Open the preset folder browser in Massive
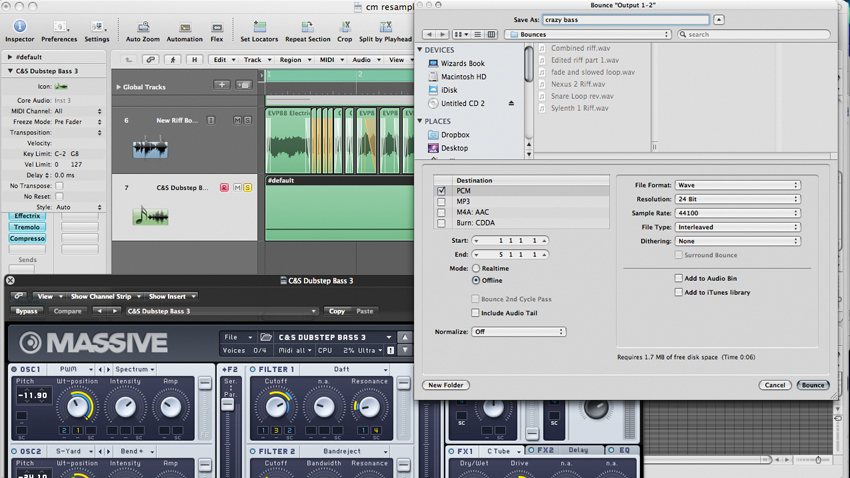 pos(266,337)
